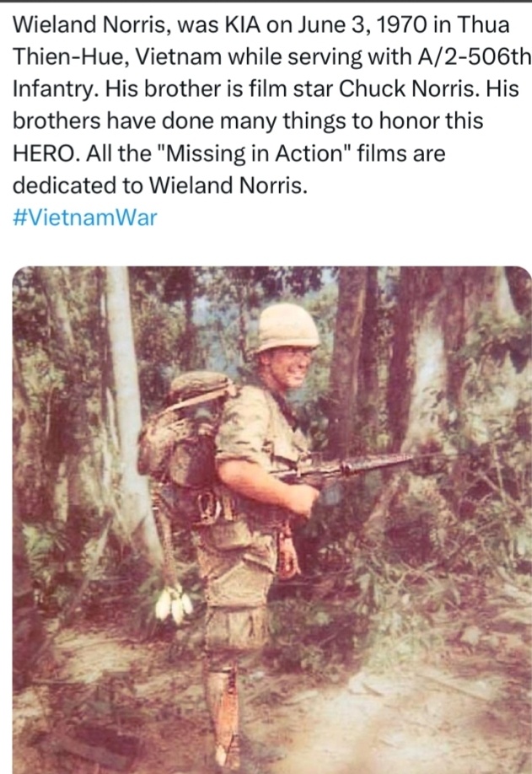Click the soldier's helmet in the photo
Screen dimensions: 532x774
coord(286,327)
